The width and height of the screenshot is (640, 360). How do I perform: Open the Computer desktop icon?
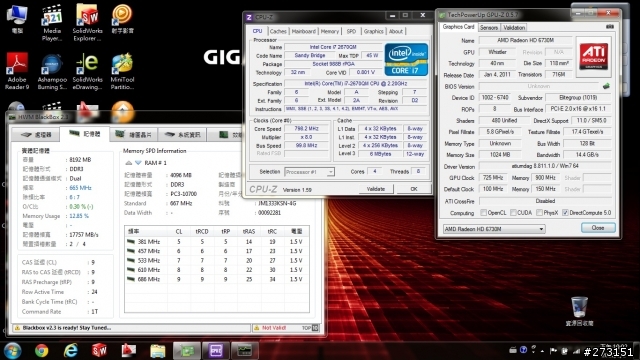[x=17, y=18]
